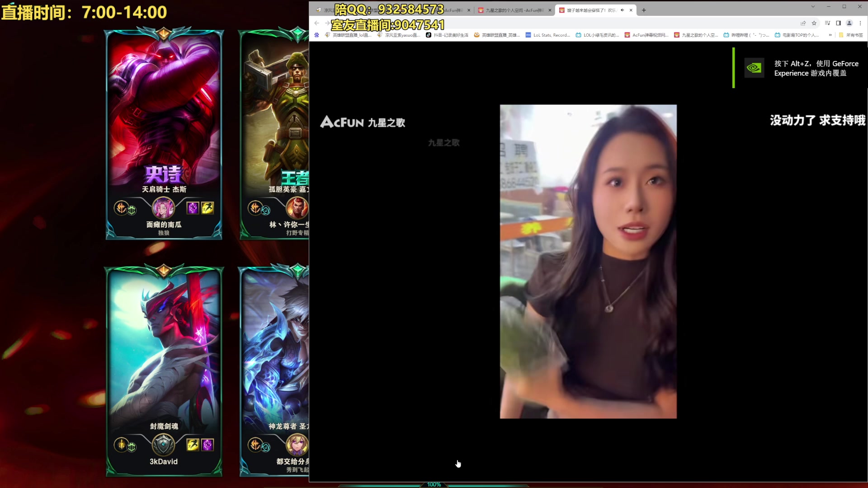
Task: Click Jayce card primary rune icon
Action: pyautogui.click(x=121, y=207)
